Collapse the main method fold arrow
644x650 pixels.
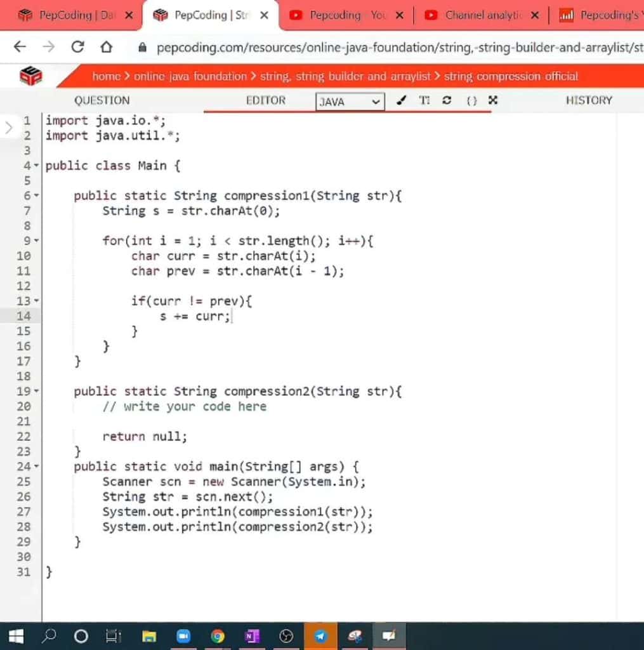click(x=35, y=467)
